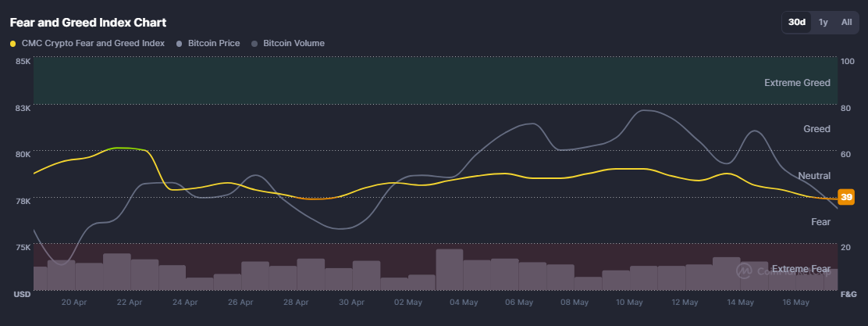Click the orange 39 current value badge
The image size is (868, 326).
click(x=846, y=197)
